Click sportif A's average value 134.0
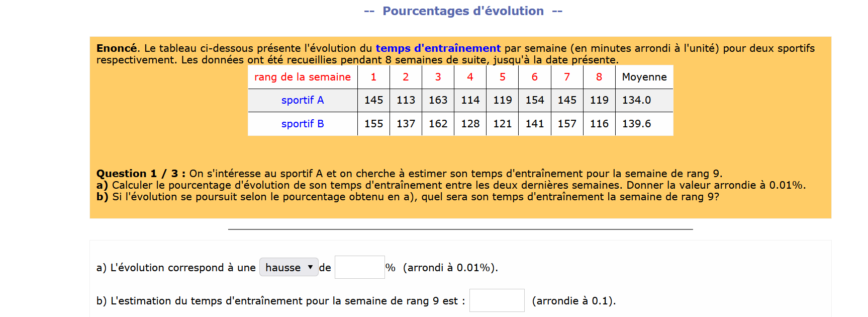The width and height of the screenshot is (868, 317). tap(636, 100)
